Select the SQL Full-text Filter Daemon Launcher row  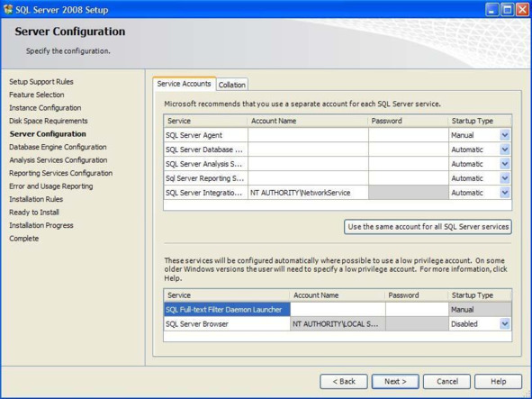pos(227,310)
